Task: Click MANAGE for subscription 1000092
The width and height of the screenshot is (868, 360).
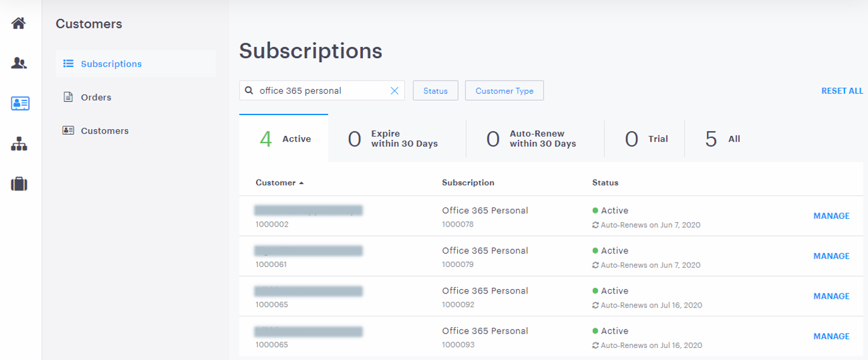Action: 831,296
